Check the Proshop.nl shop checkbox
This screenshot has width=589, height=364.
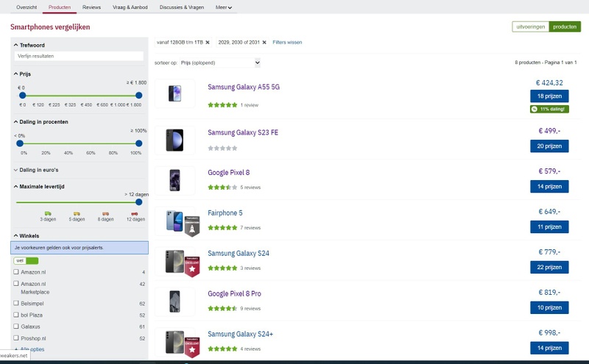[16, 338]
